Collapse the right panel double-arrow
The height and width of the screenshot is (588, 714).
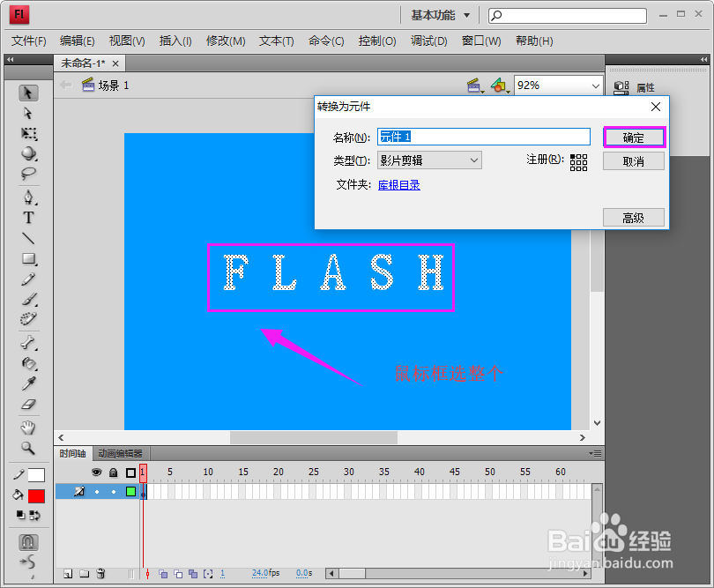point(704,59)
